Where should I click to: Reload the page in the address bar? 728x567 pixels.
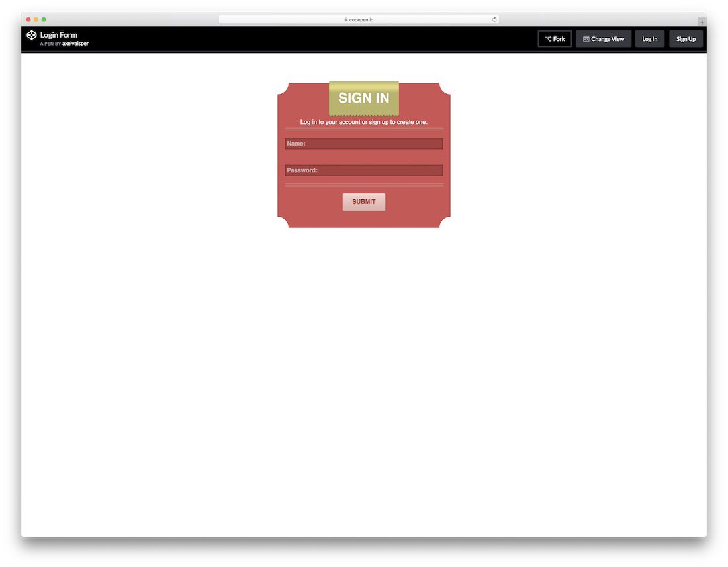coord(494,20)
